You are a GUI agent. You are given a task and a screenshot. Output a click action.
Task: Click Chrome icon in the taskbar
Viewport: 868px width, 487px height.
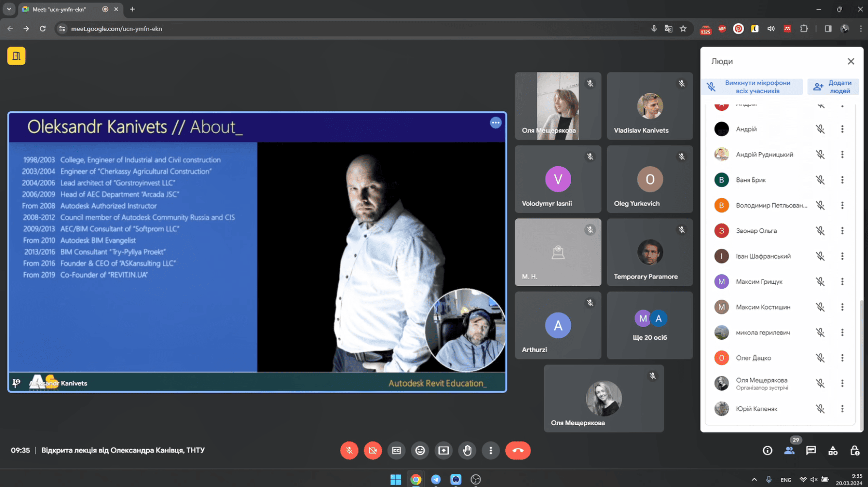click(x=416, y=480)
